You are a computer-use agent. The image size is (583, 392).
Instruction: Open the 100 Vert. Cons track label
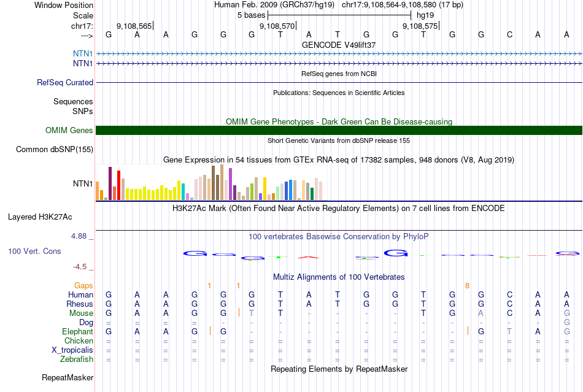tap(34, 251)
